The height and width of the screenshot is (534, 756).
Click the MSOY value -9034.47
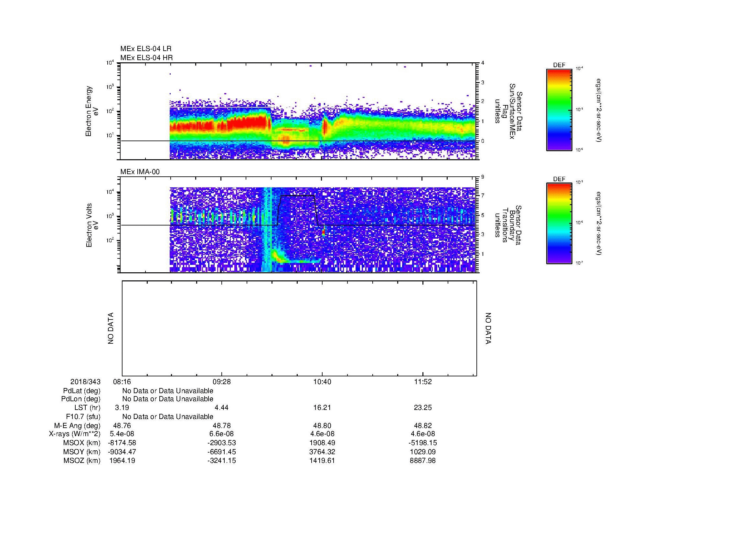click(122, 452)
